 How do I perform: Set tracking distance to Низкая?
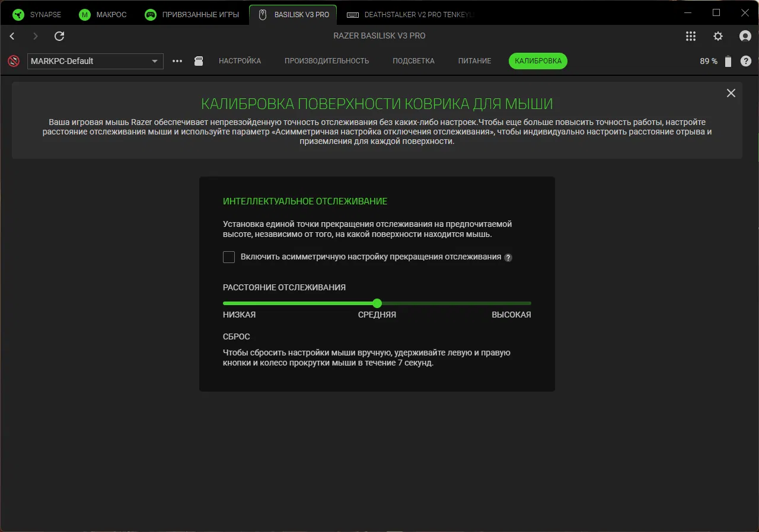click(x=240, y=315)
